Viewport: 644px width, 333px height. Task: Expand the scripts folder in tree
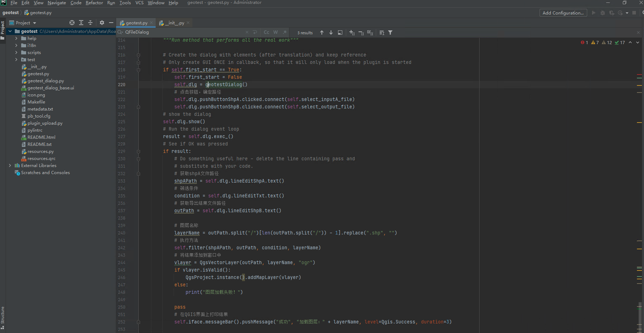click(16, 53)
